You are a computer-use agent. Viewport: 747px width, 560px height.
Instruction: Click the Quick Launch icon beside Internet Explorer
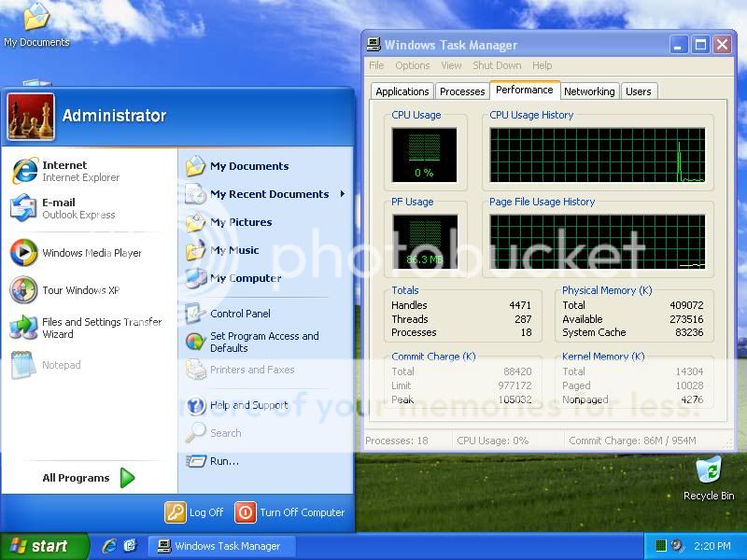(x=130, y=546)
